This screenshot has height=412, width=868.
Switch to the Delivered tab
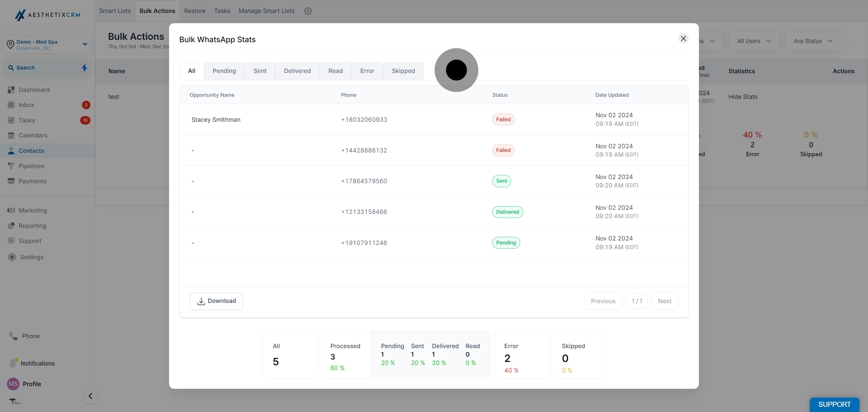point(297,71)
